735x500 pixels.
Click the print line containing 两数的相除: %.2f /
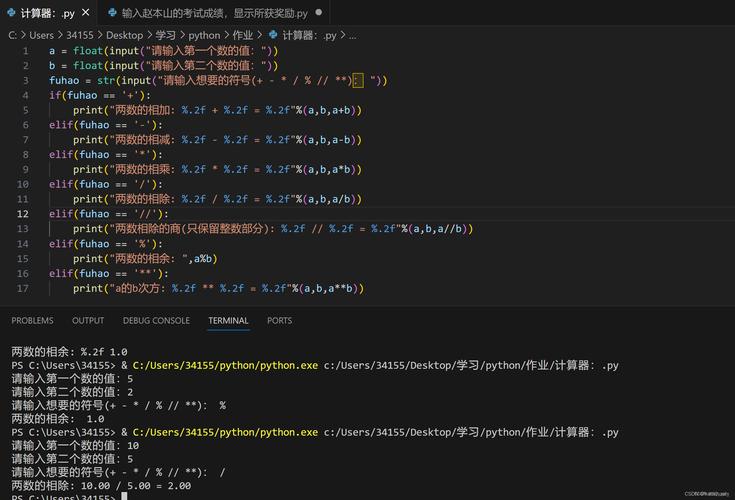pyautogui.click(x=218, y=199)
